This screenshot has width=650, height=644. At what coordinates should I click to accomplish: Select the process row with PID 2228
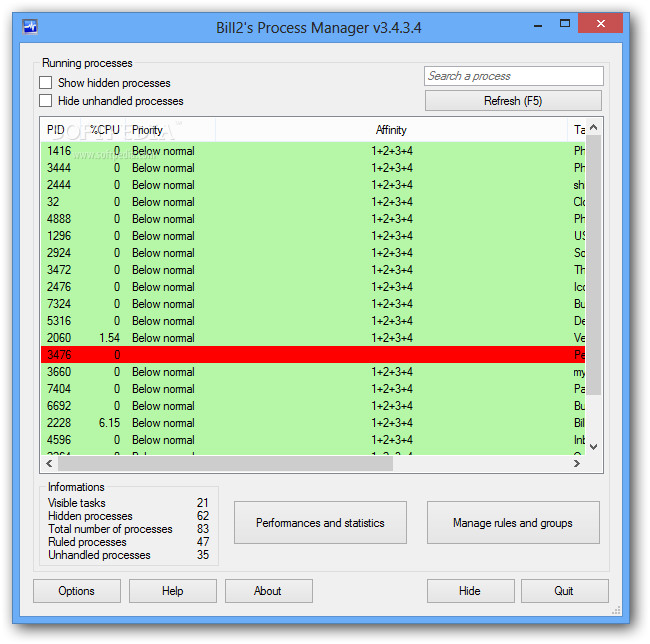click(x=313, y=423)
